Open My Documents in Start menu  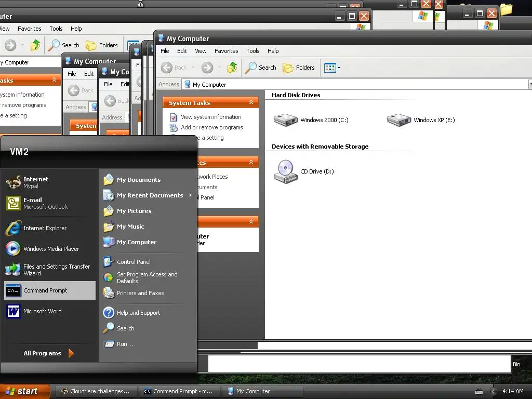pyautogui.click(x=132, y=179)
